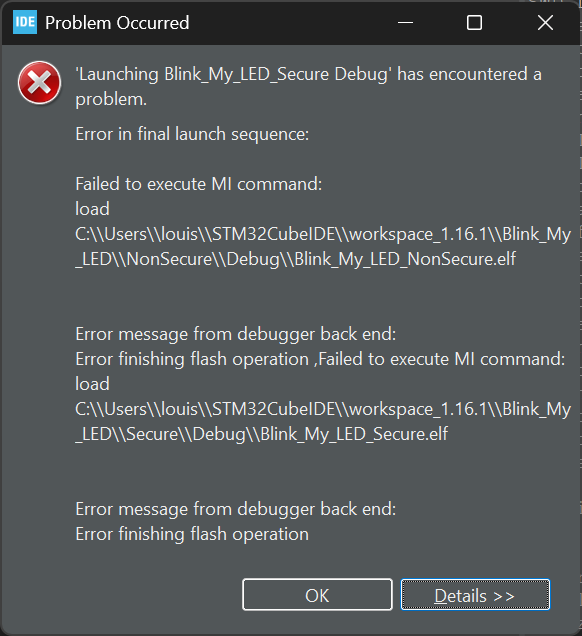Click the 'problem.' word under the launching message
Image resolution: width=582 pixels, height=636 pixels.
pyautogui.click(x=111, y=99)
